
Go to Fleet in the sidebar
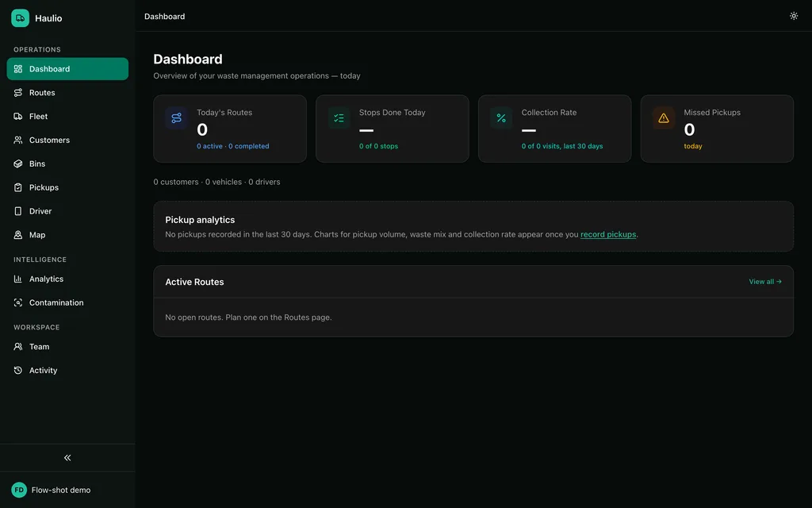(67, 117)
